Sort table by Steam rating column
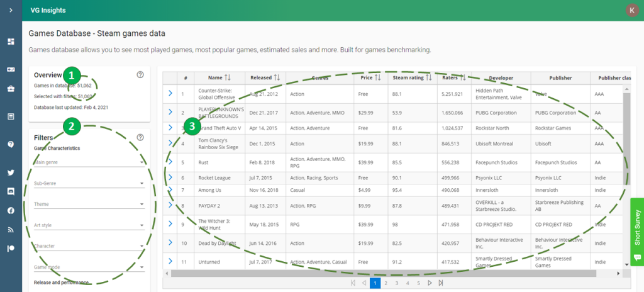 (429, 78)
